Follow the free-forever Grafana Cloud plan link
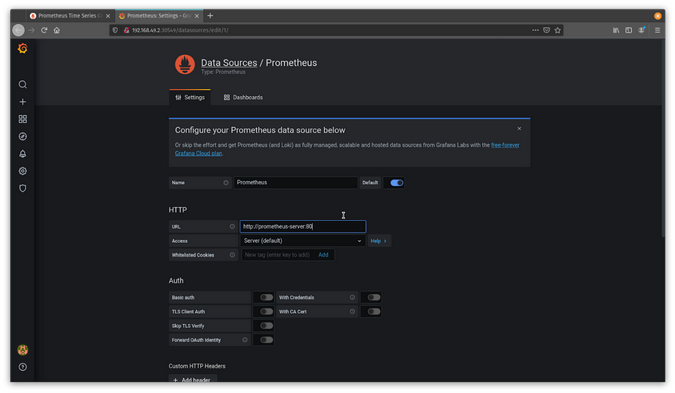The width and height of the screenshot is (675, 393). click(347, 149)
